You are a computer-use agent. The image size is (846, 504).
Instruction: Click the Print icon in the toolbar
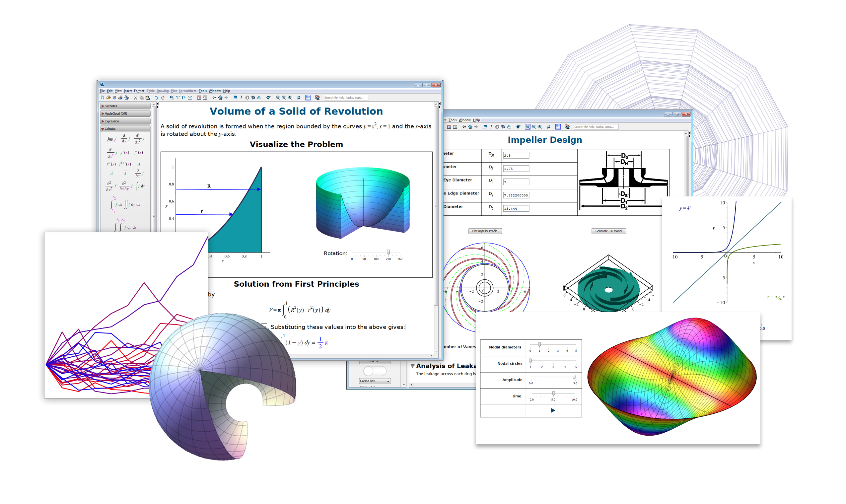coord(120,98)
